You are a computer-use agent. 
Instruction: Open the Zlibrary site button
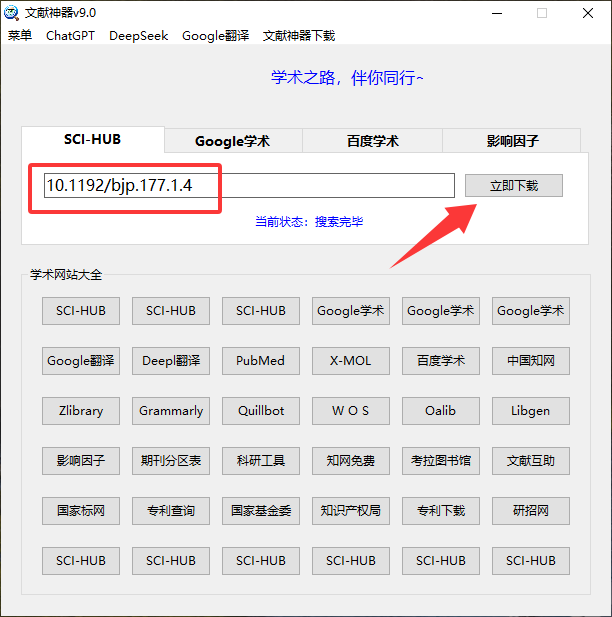tap(81, 411)
